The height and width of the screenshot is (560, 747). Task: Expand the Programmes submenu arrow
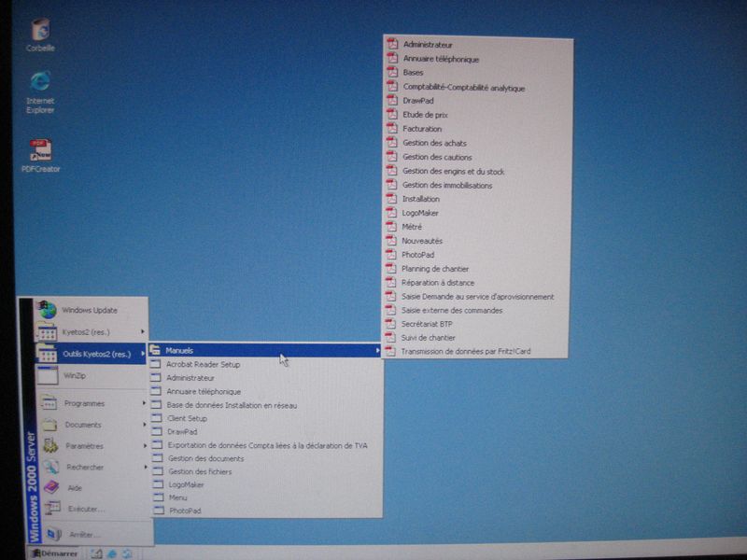pyautogui.click(x=144, y=403)
